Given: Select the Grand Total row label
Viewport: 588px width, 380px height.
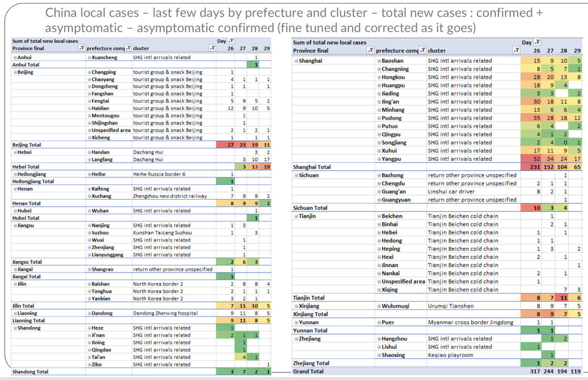Looking at the screenshot, I should pos(310,371).
